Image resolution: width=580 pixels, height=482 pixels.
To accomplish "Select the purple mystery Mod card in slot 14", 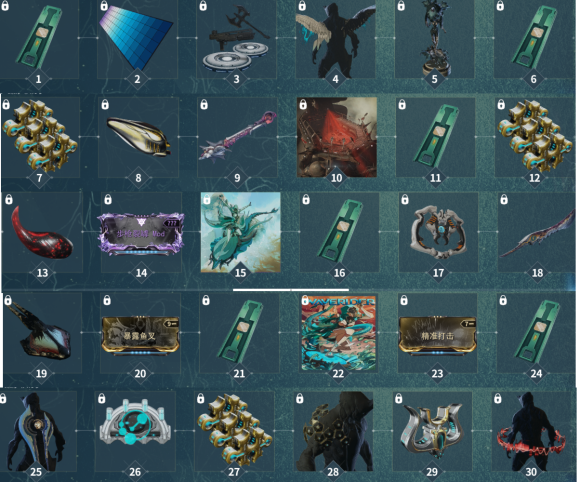I will (141, 233).
